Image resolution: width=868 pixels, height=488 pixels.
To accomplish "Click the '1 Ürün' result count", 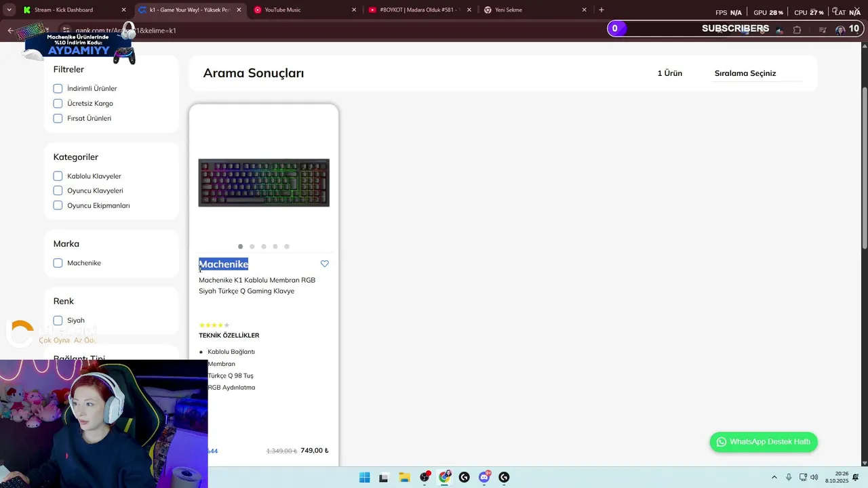I will point(669,73).
